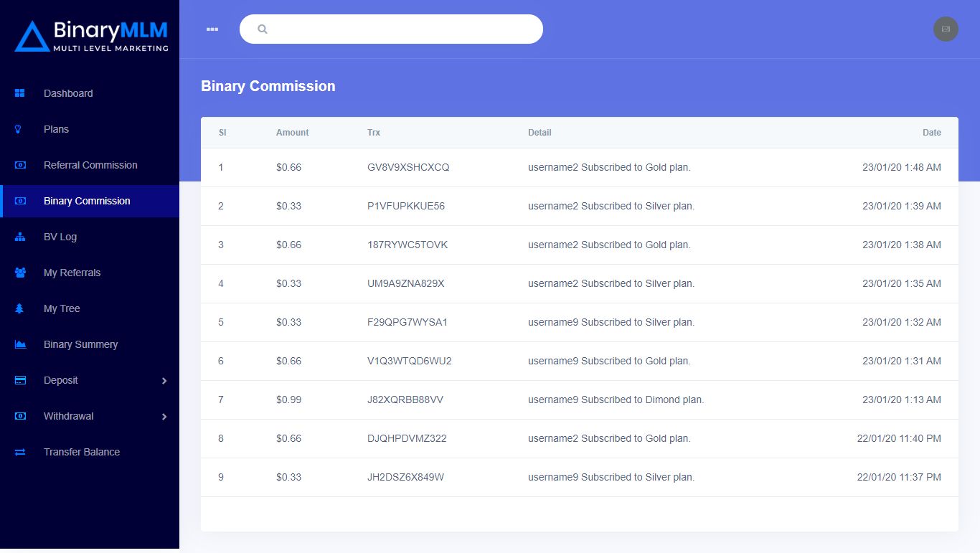Open the user envelope avatar

[x=946, y=29]
